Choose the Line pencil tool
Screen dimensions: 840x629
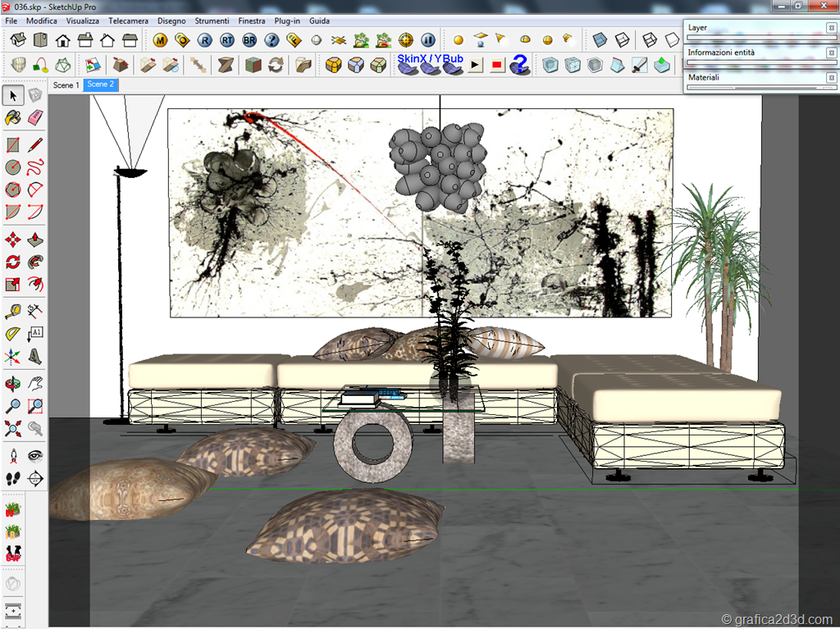[x=34, y=145]
